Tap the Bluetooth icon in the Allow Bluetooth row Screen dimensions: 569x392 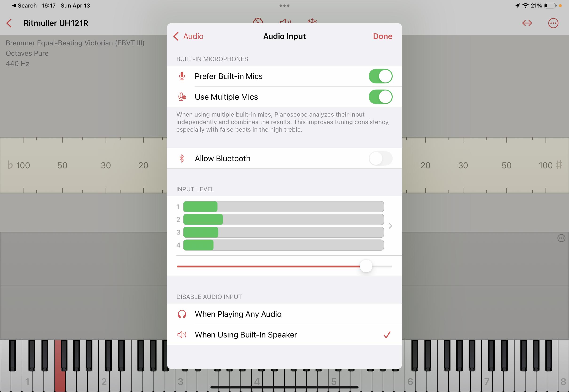click(x=182, y=158)
